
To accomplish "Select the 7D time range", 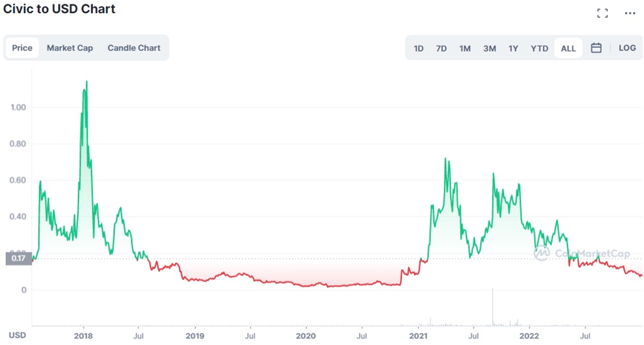I will point(441,49).
